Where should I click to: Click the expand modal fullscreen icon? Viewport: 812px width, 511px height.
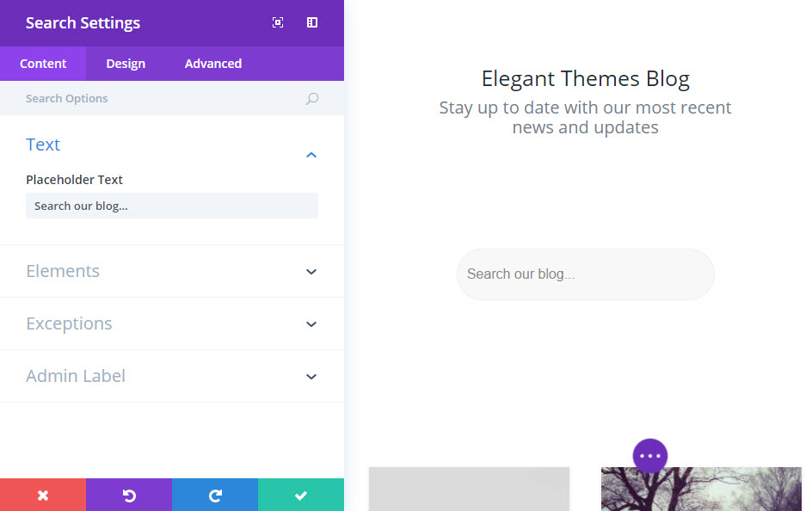click(x=278, y=22)
